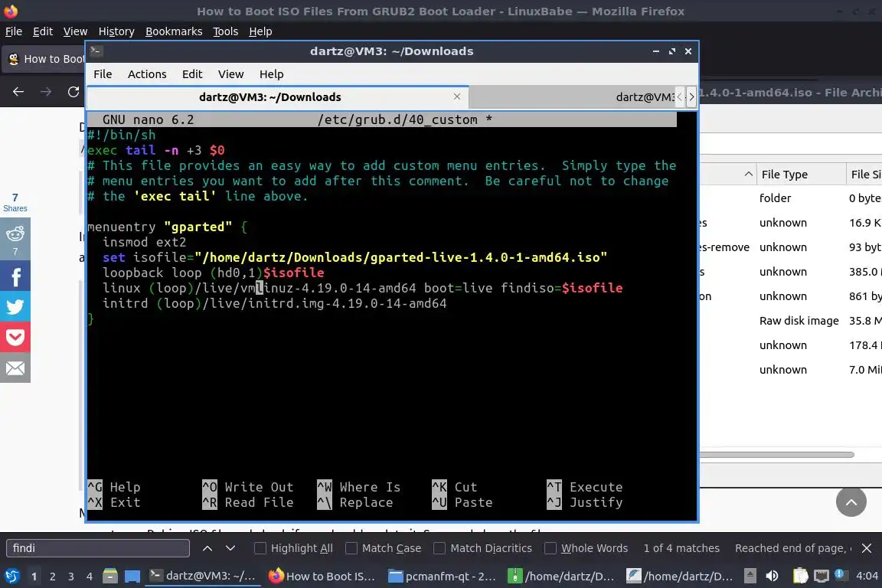Enable Highlight All checkbox
882x588 pixels.
coord(260,548)
